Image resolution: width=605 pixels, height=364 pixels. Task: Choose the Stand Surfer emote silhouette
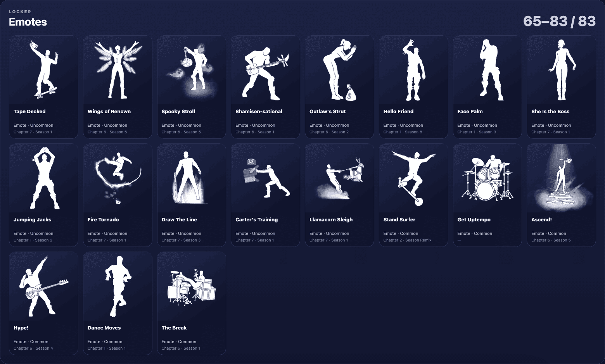click(x=413, y=178)
